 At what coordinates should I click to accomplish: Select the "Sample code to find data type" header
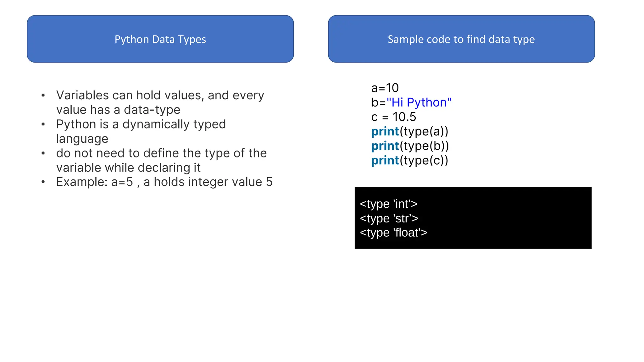point(461,39)
